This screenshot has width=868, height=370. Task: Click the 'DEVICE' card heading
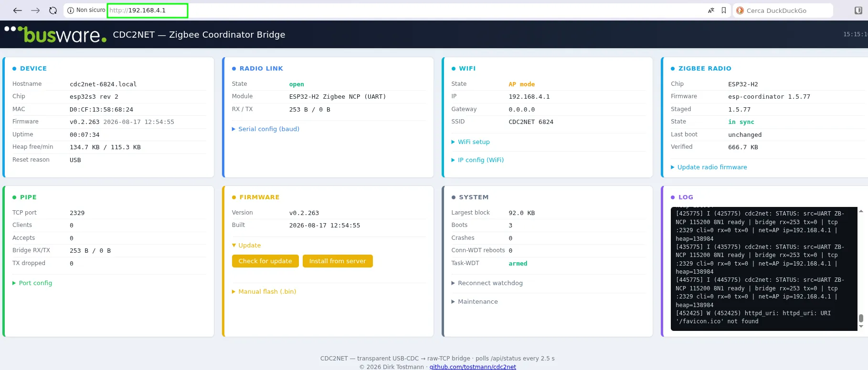[x=33, y=68]
